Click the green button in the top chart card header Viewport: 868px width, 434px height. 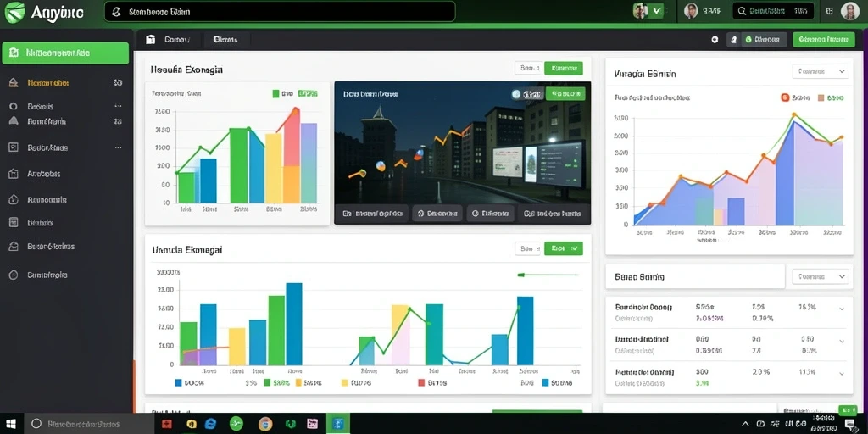564,68
